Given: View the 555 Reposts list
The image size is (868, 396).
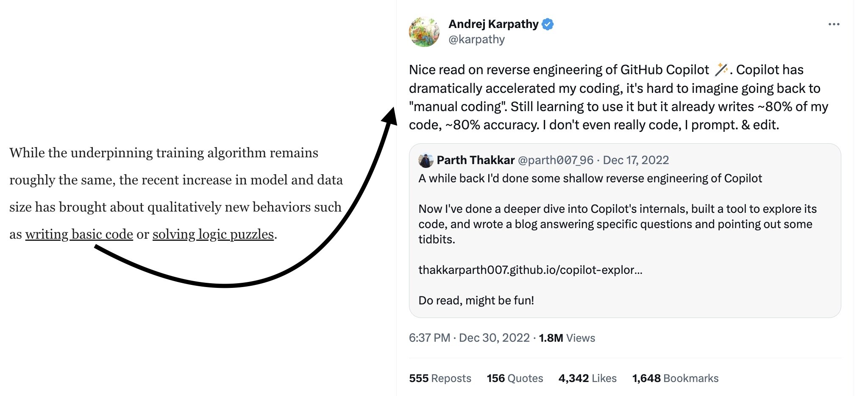Looking at the screenshot, I should coord(440,378).
